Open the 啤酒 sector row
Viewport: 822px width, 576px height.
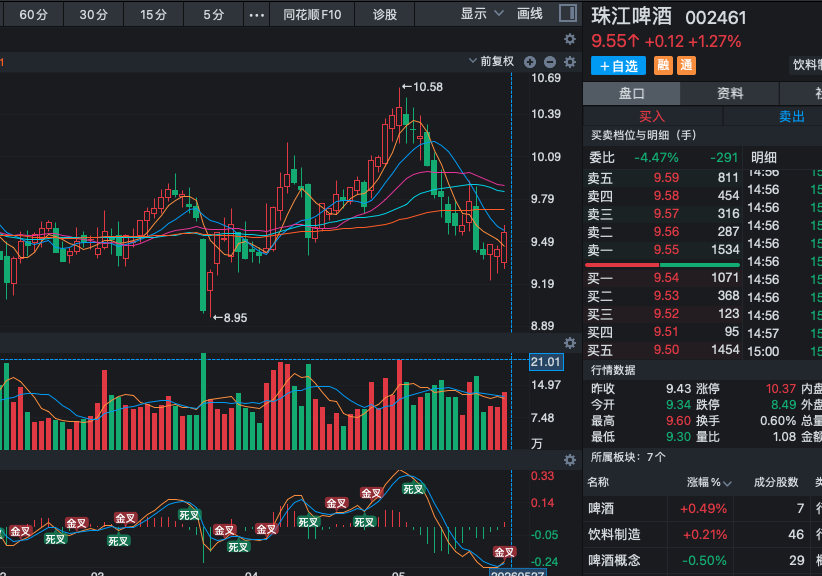(702, 508)
